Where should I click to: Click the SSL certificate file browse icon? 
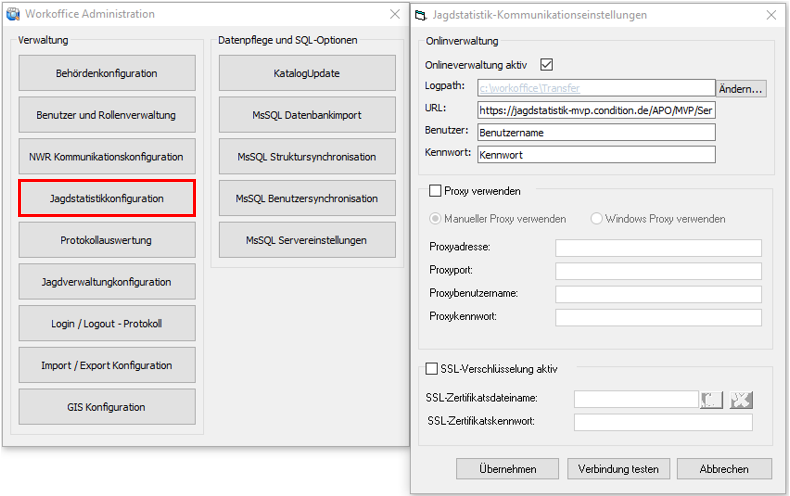click(711, 400)
